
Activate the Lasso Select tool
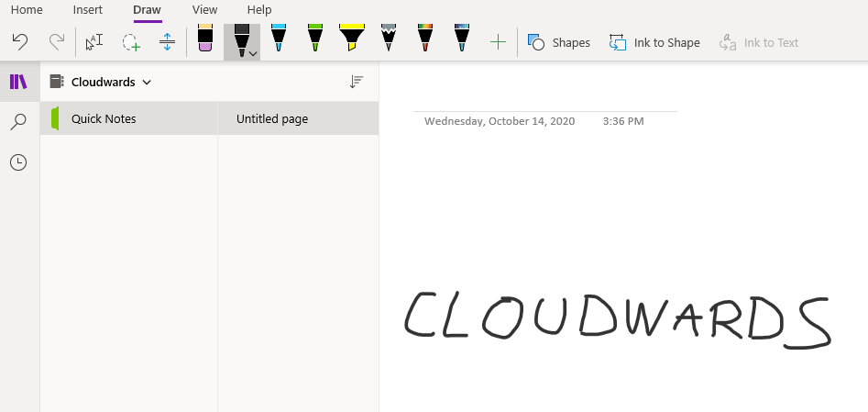(x=131, y=42)
